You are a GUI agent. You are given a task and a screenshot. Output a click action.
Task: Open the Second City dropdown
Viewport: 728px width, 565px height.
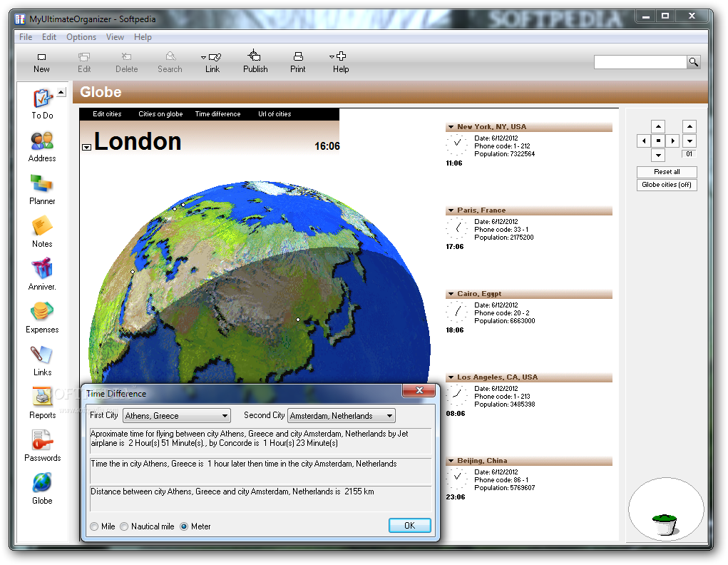[342, 415]
